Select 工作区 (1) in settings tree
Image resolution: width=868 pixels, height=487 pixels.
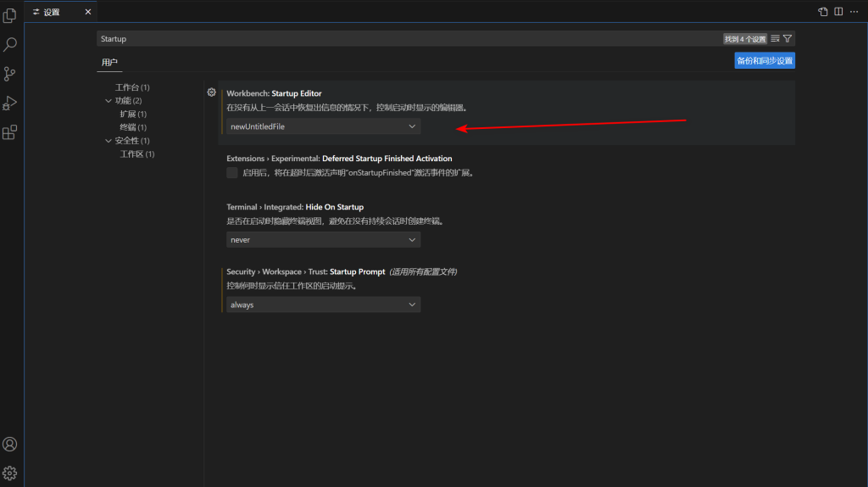tap(137, 154)
